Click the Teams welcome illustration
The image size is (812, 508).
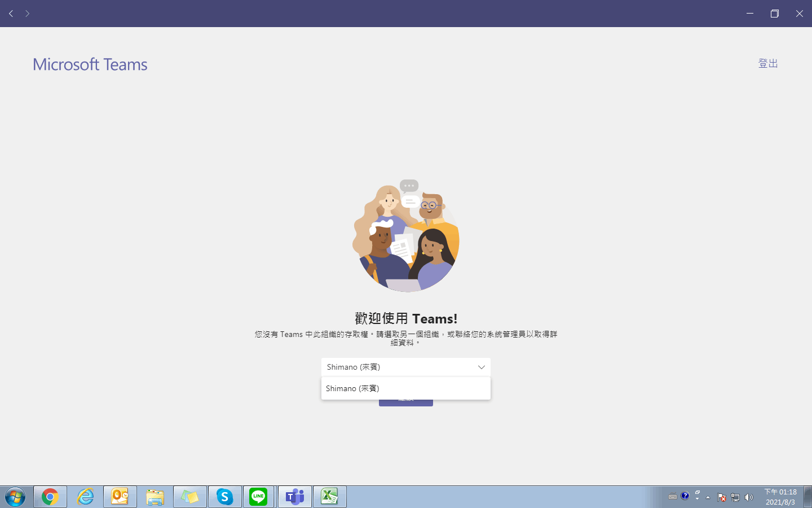(406, 235)
